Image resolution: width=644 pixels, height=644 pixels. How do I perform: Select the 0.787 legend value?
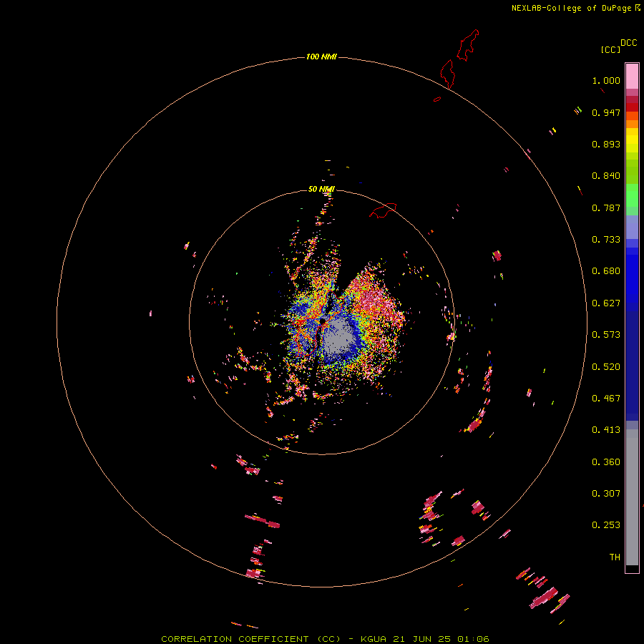pyautogui.click(x=606, y=208)
